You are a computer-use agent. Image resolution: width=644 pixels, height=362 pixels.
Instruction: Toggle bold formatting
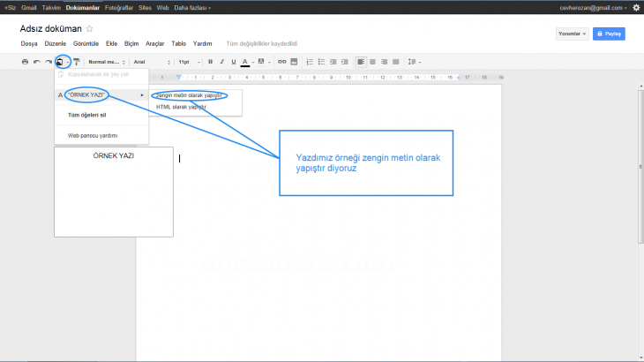pyautogui.click(x=210, y=62)
